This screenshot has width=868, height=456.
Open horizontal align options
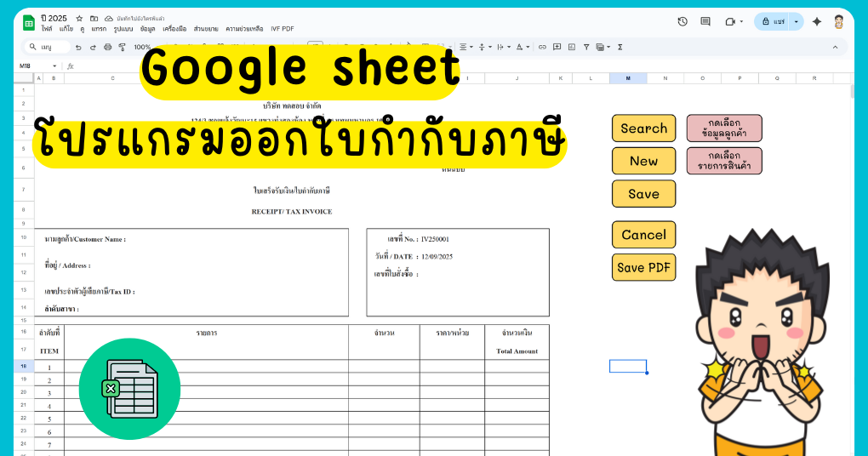click(x=466, y=47)
